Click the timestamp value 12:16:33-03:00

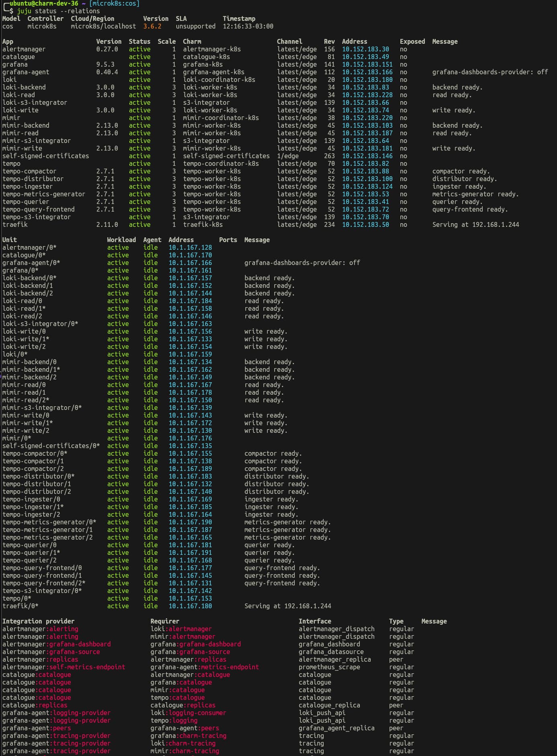pyautogui.click(x=248, y=26)
